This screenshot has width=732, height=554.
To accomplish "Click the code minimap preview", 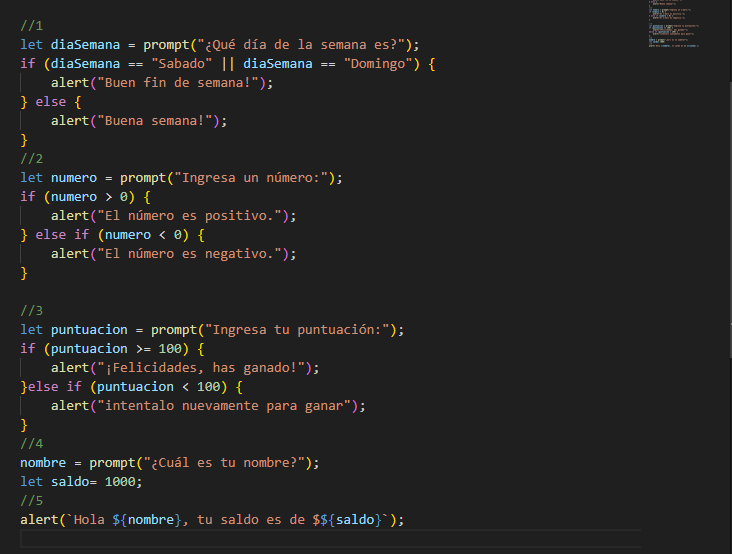I will point(673,23).
